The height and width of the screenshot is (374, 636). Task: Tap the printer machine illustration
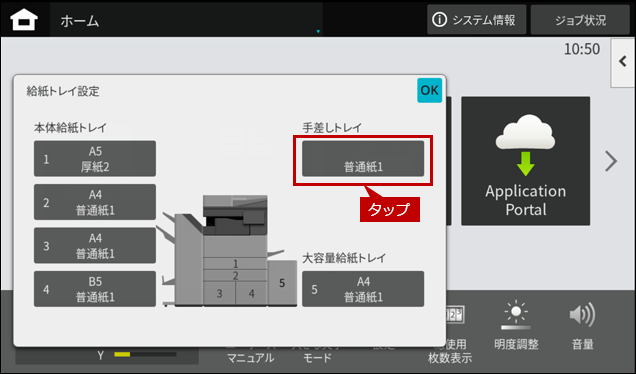[230, 250]
